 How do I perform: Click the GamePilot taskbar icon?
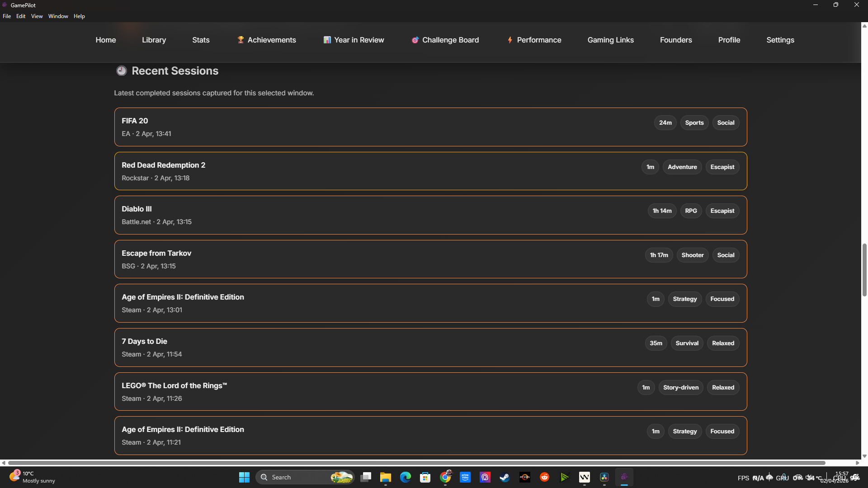[x=624, y=477]
